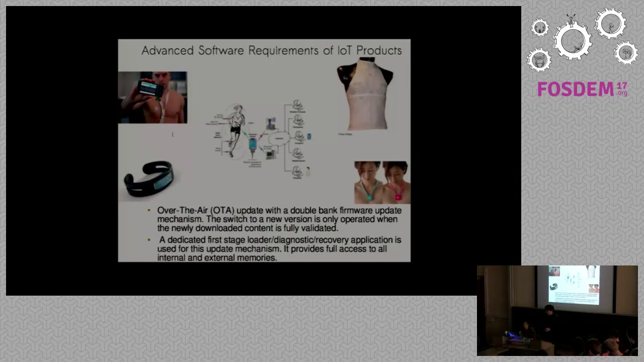Click the text 'internal and external memories.'
This screenshot has width=644, height=362.
(x=217, y=257)
